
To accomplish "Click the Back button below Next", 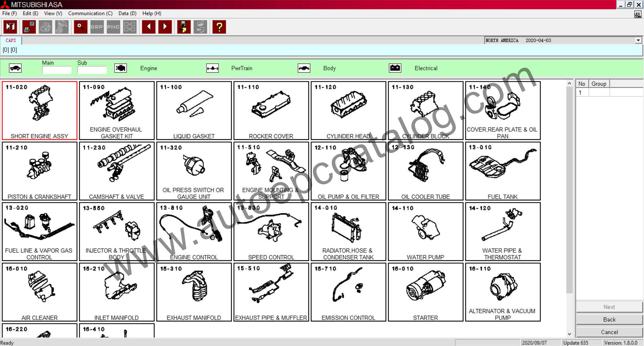I will pos(609,319).
